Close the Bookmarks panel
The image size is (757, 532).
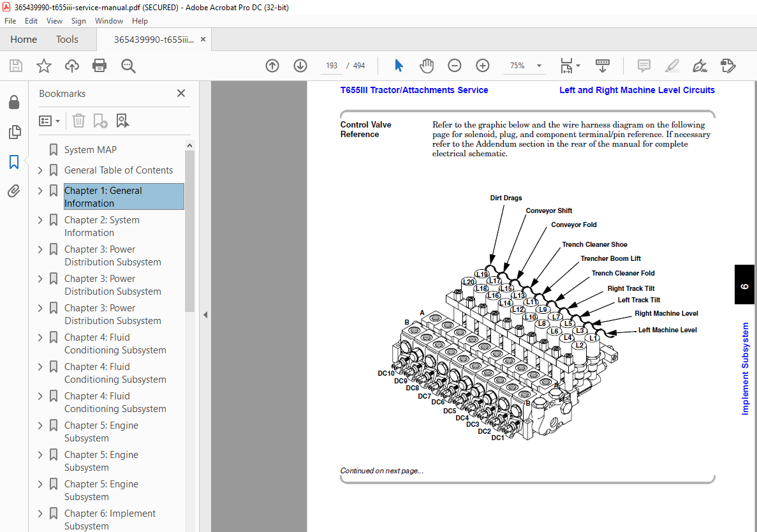[181, 93]
